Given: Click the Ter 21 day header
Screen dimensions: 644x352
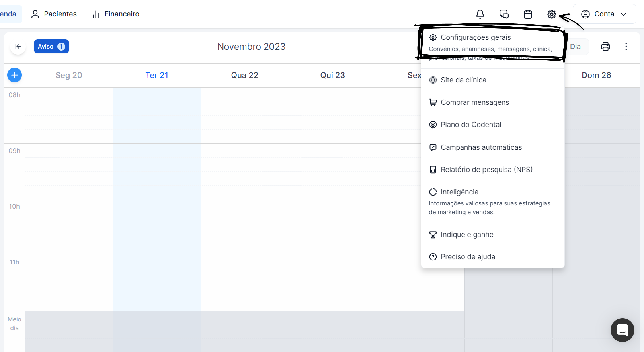Looking at the screenshot, I should pyautogui.click(x=157, y=75).
